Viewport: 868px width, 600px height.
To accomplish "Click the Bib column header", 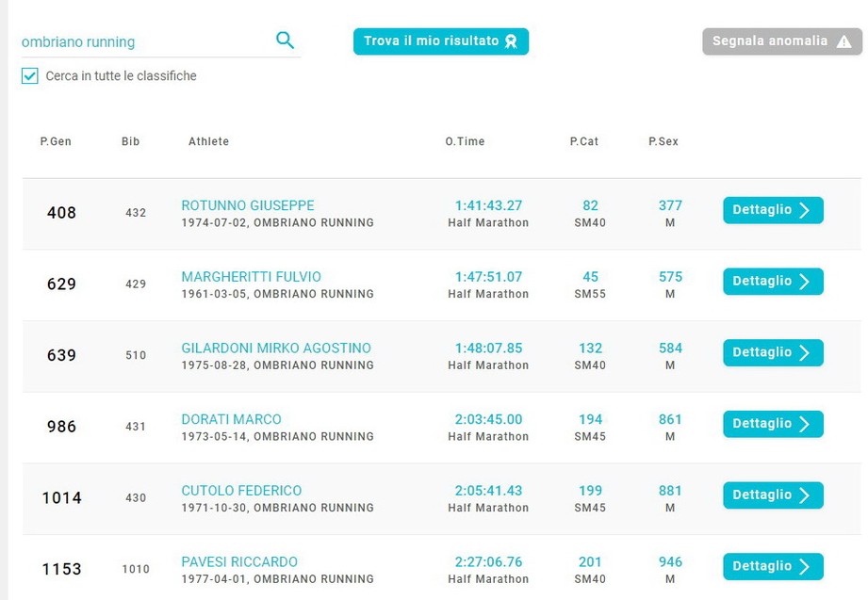I will tap(131, 141).
